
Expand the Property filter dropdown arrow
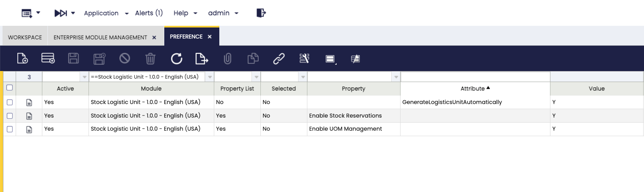pos(396,77)
